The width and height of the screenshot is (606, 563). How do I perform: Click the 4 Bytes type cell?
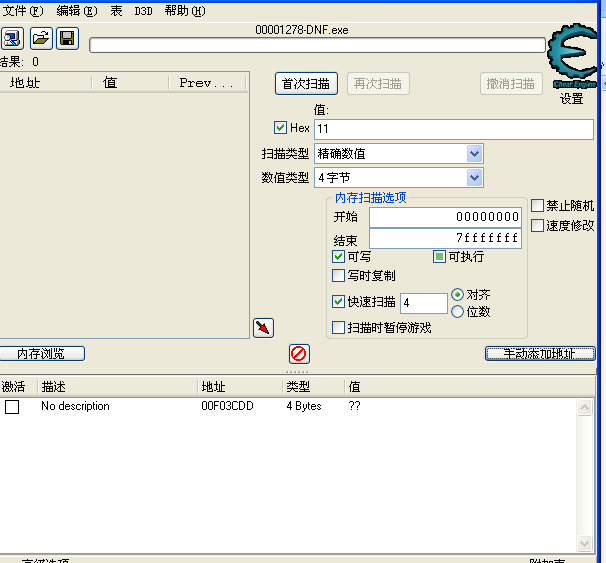304,406
